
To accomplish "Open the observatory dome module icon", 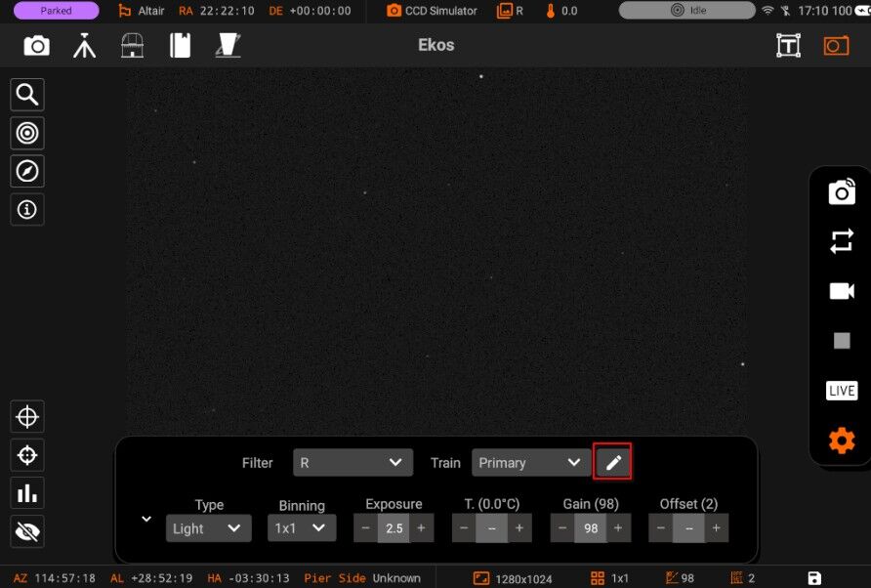I will pos(132,46).
